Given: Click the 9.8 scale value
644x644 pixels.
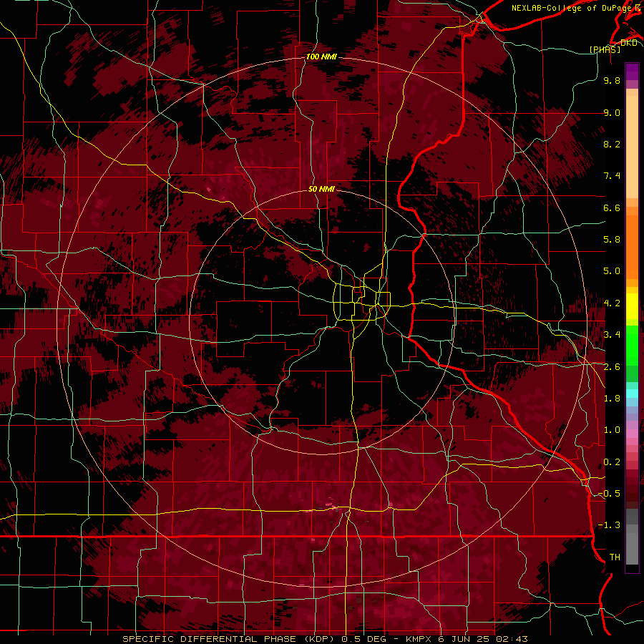Looking at the screenshot, I should click(612, 80).
